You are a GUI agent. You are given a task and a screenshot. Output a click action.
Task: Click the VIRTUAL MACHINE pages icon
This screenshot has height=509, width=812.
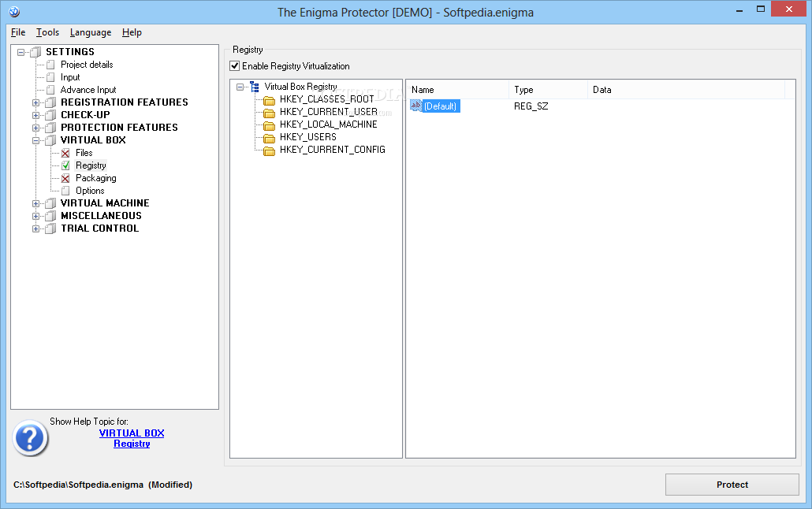click(50, 203)
